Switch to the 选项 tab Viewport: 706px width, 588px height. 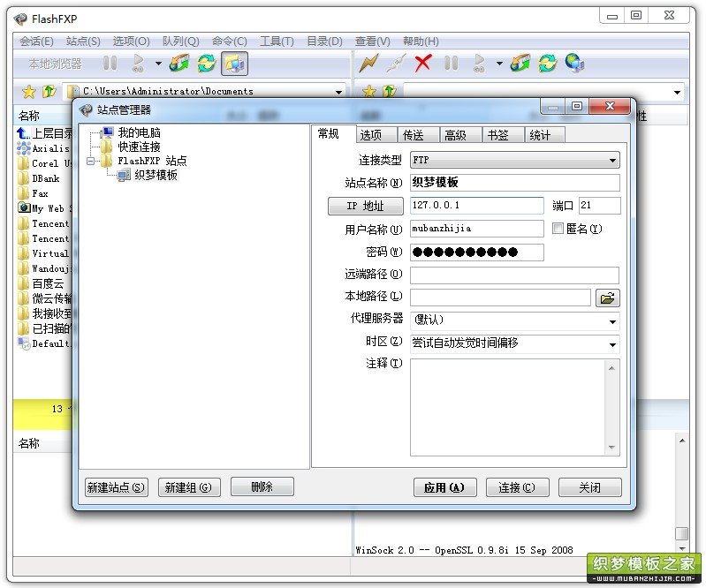376,135
